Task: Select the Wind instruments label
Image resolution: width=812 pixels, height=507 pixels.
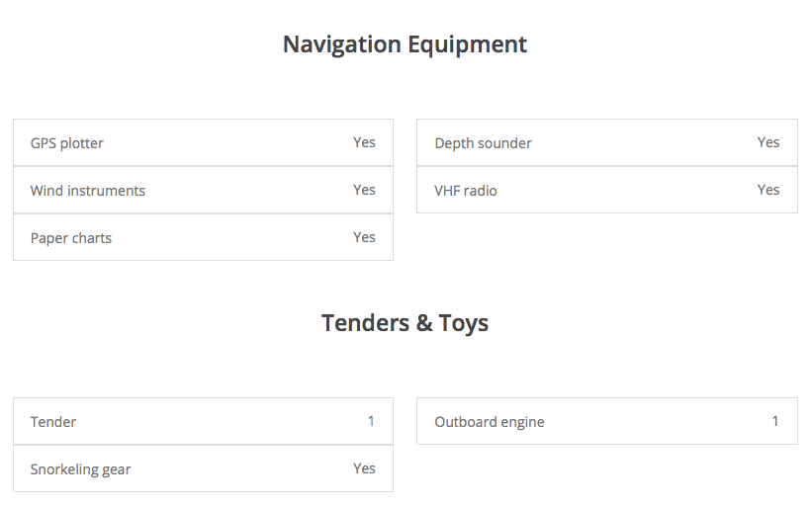Action: [88, 191]
